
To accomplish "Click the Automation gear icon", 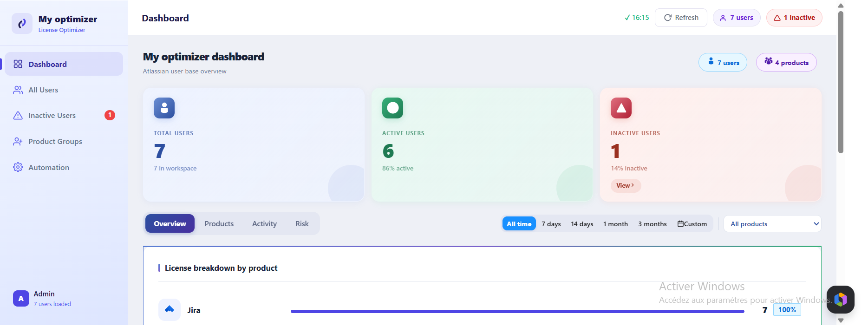I will click(18, 167).
